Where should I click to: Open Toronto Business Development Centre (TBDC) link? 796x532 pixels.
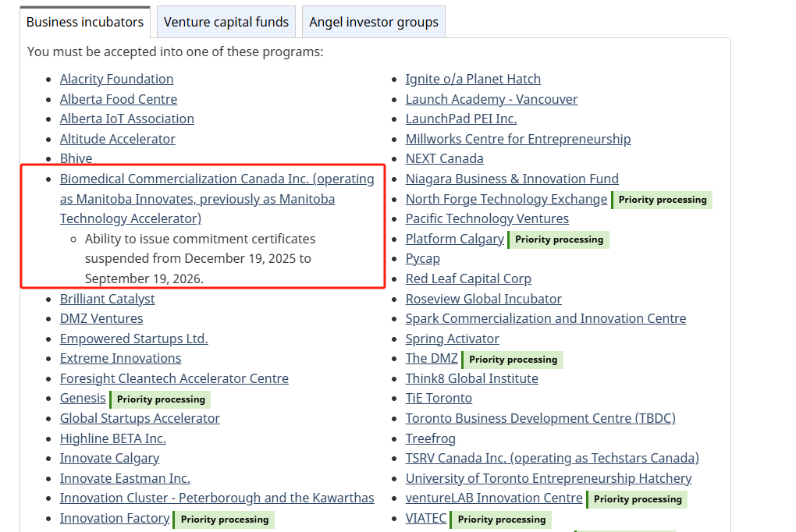[540, 418]
